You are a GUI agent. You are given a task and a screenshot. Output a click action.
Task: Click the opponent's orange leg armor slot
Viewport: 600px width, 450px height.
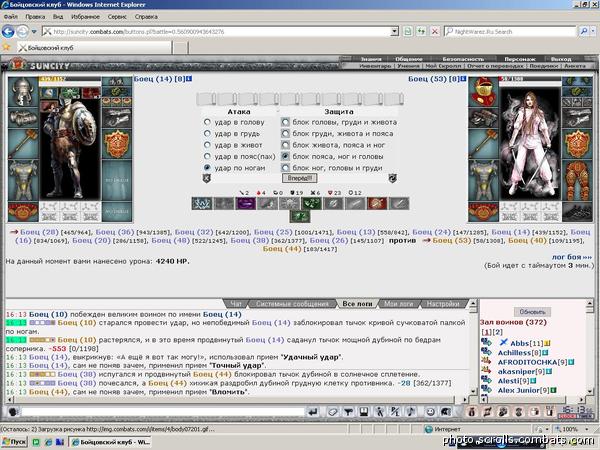pos(577,180)
